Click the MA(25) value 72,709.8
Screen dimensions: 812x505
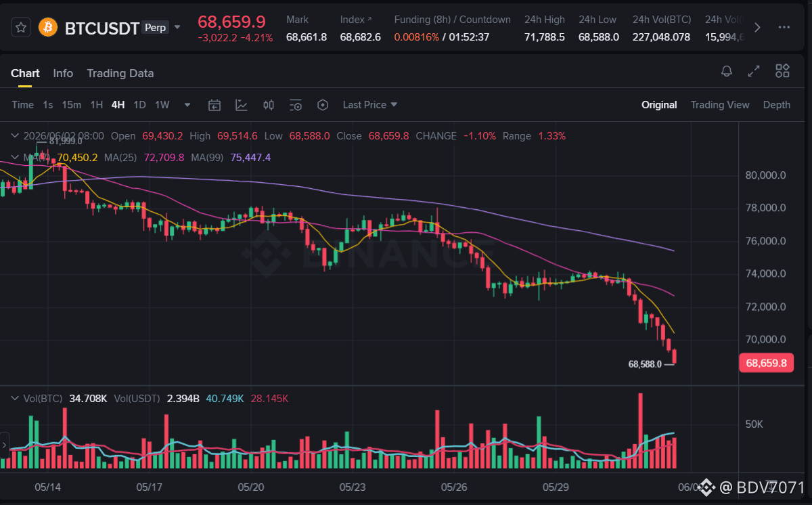[164, 157]
